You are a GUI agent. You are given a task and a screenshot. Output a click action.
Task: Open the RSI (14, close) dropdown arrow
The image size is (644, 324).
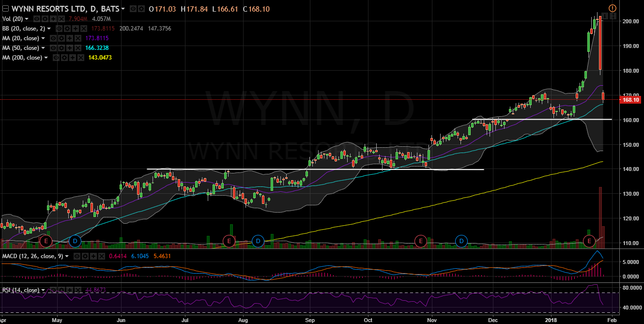click(x=43, y=290)
